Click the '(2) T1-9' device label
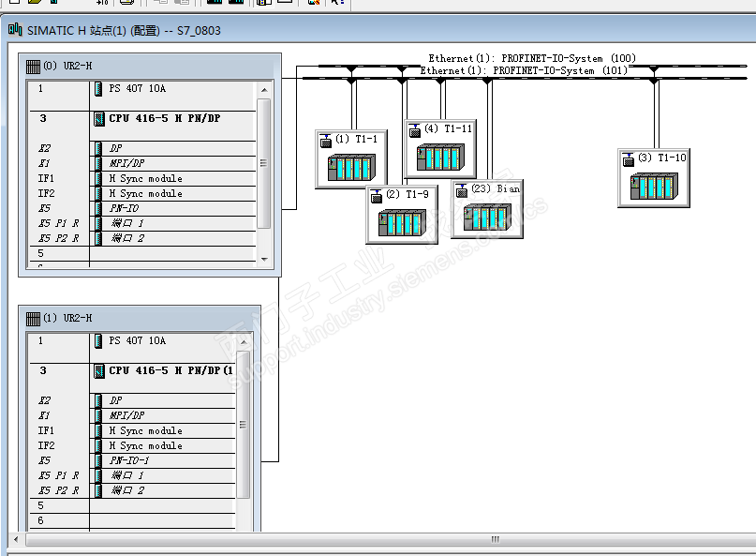The width and height of the screenshot is (756, 556). pos(408,194)
